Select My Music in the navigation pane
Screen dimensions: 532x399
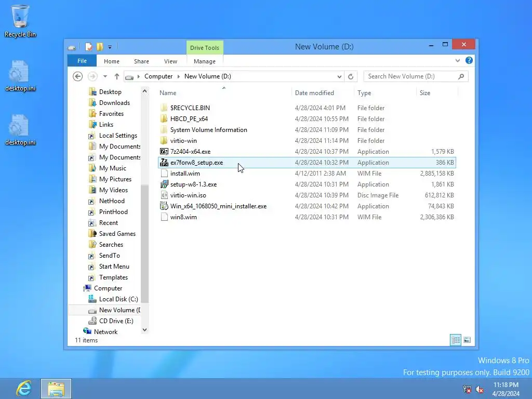[x=113, y=168]
